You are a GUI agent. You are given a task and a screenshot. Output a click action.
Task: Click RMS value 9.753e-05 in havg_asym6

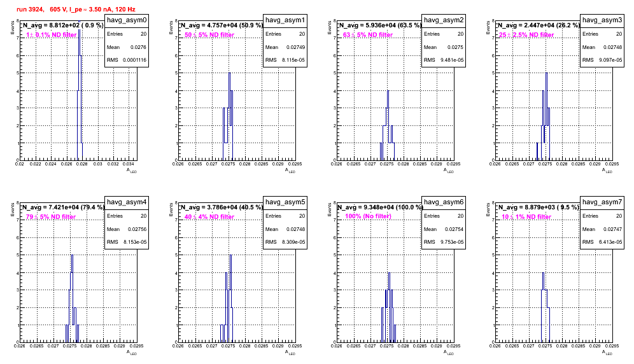point(452,242)
